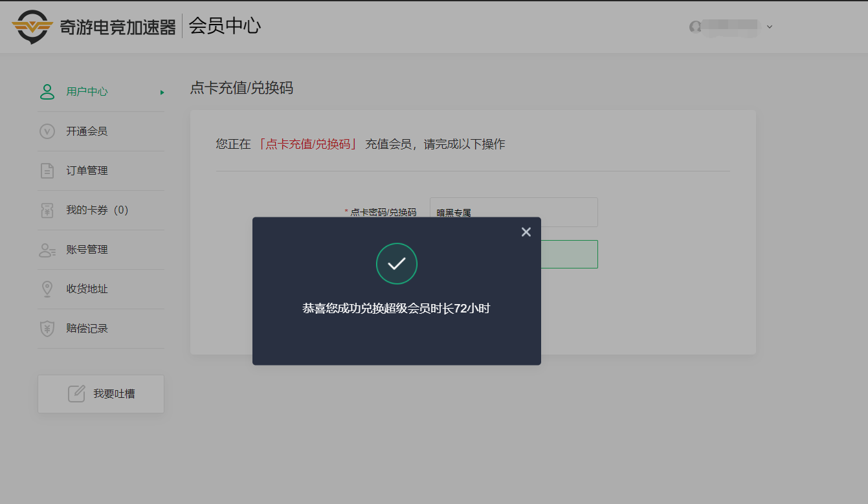Close the redemption success dialog
The height and width of the screenshot is (504, 868).
[526, 232]
